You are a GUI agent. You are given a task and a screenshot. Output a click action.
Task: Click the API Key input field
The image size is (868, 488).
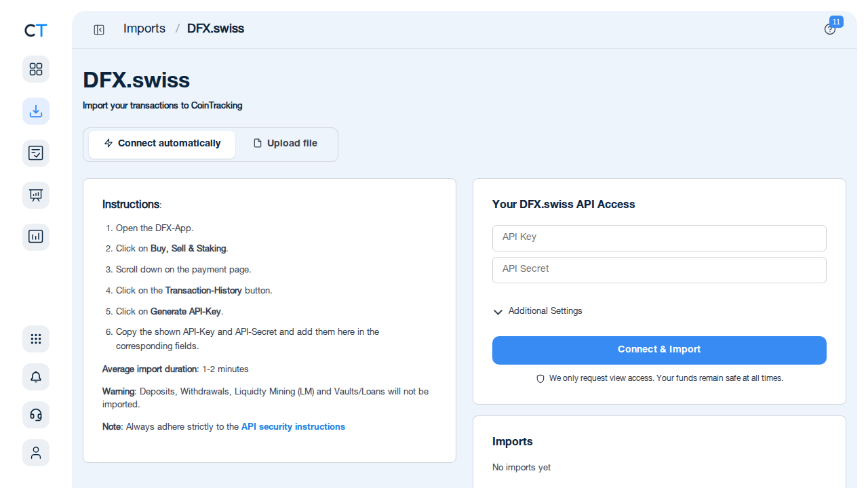pyautogui.click(x=659, y=238)
